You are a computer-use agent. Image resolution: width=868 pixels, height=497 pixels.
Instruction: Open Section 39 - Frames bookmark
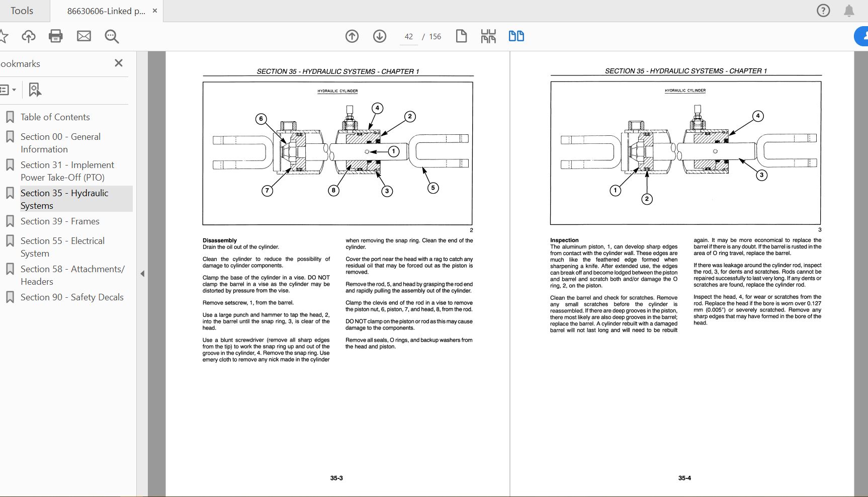point(60,221)
